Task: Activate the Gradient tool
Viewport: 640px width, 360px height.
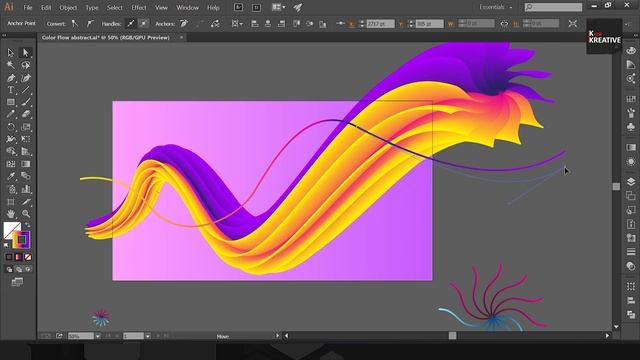Action: [26, 164]
